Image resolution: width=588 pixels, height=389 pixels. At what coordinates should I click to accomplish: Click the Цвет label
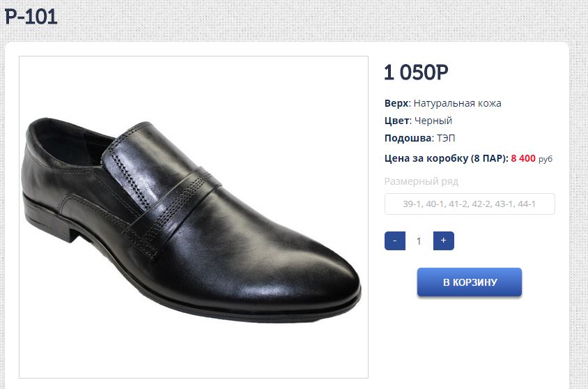point(396,121)
